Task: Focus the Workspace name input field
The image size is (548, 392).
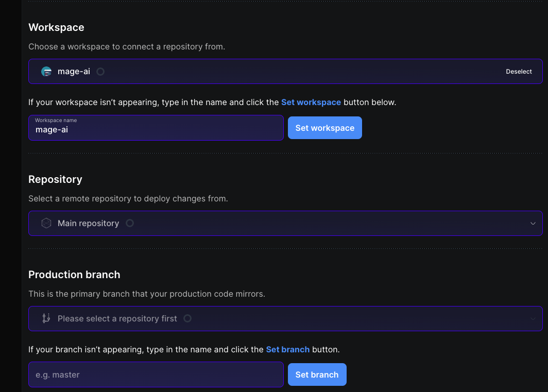Action: 156,128
